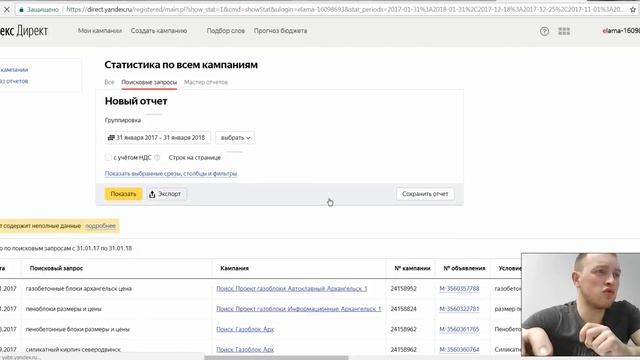Click the Яндекс Директ logo
Image resolution: width=640 pixels, height=360 pixels.
point(24,31)
